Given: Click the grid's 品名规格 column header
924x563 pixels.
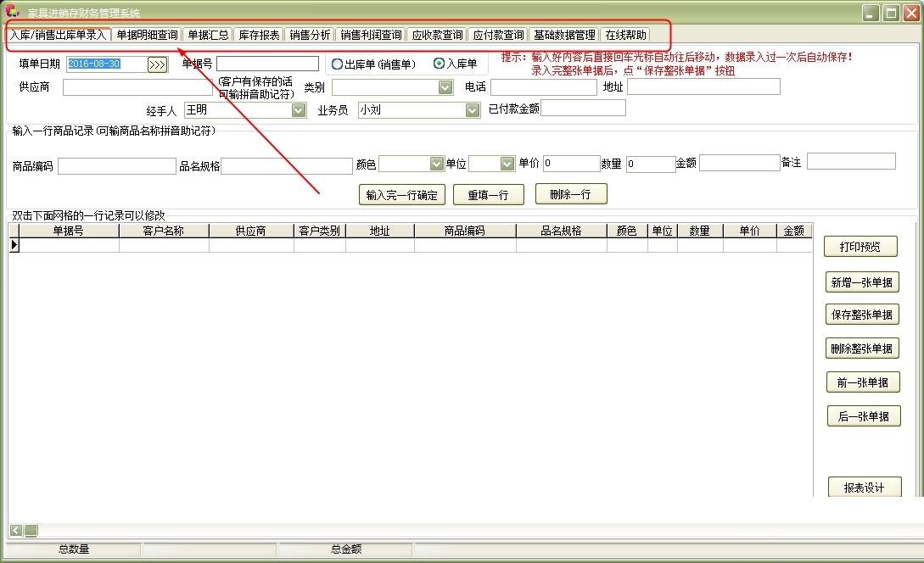Looking at the screenshot, I should click(x=562, y=231).
